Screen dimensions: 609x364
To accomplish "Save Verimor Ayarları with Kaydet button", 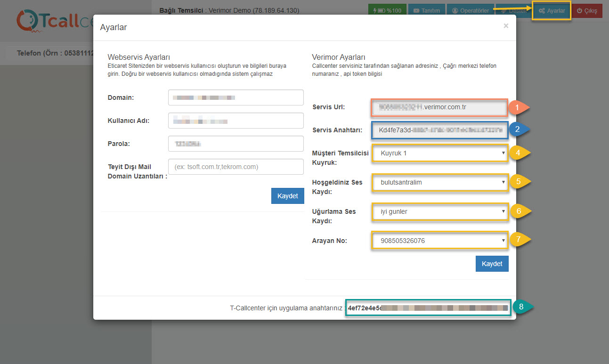I will (492, 264).
